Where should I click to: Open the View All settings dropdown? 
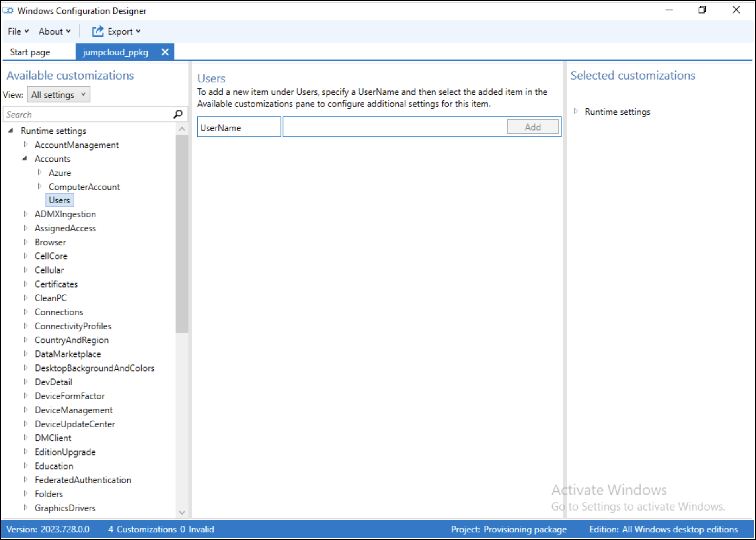(x=58, y=95)
